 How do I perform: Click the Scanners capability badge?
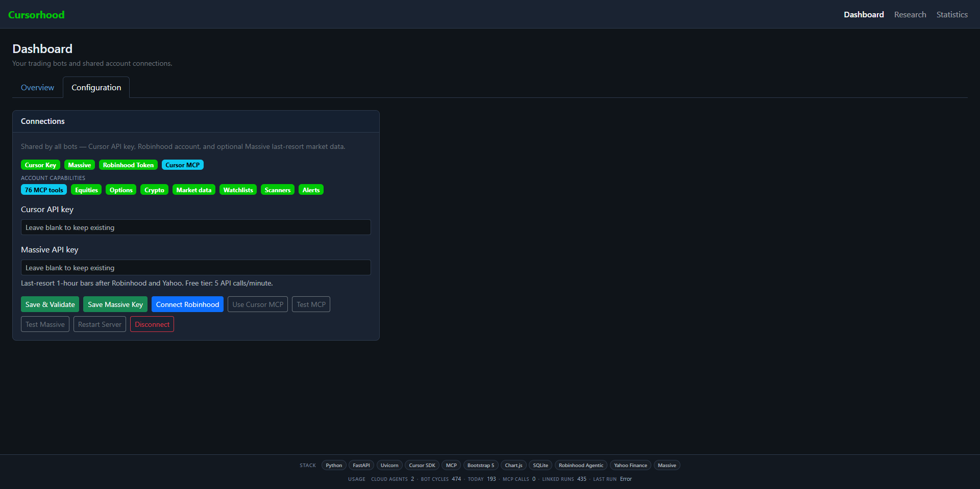[x=278, y=190]
